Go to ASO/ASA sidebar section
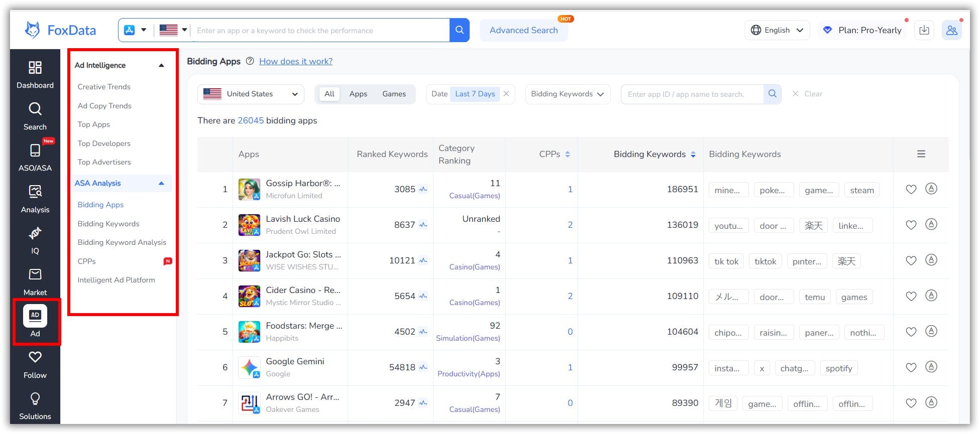This screenshot has width=980, height=434. point(35,157)
